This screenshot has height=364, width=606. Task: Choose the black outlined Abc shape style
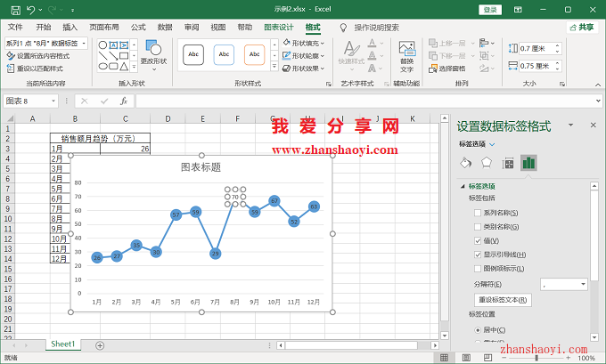point(193,54)
